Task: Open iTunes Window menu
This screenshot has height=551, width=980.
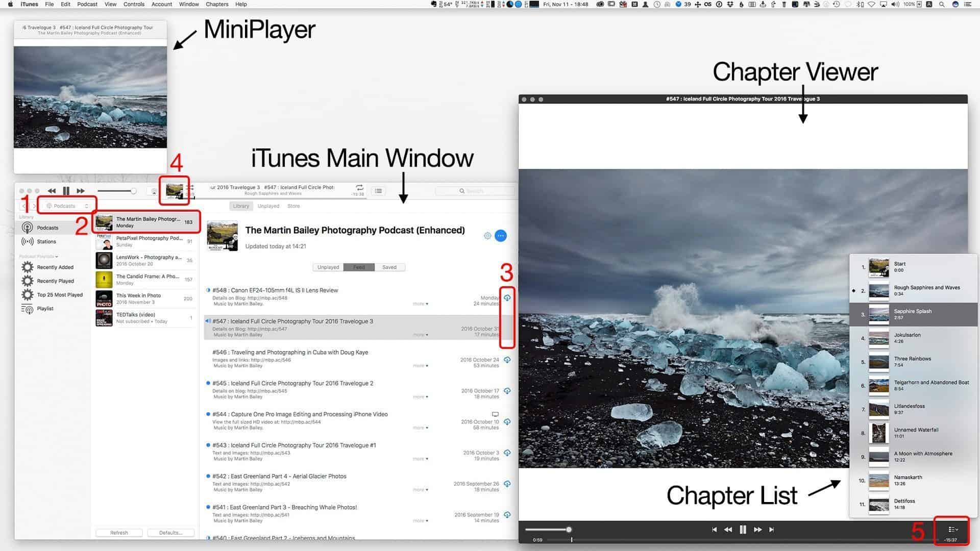Action: pyautogui.click(x=188, y=5)
